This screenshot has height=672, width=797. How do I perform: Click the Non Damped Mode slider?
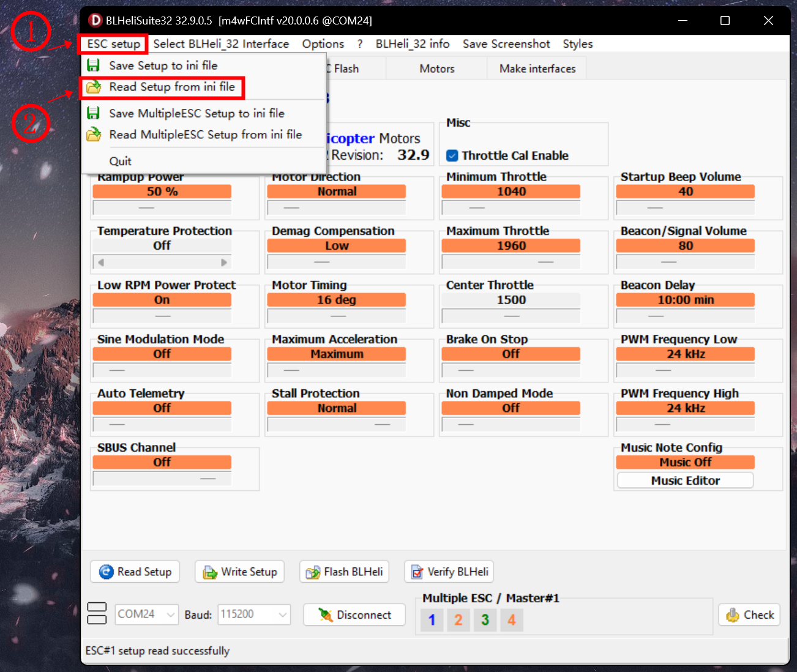click(511, 424)
